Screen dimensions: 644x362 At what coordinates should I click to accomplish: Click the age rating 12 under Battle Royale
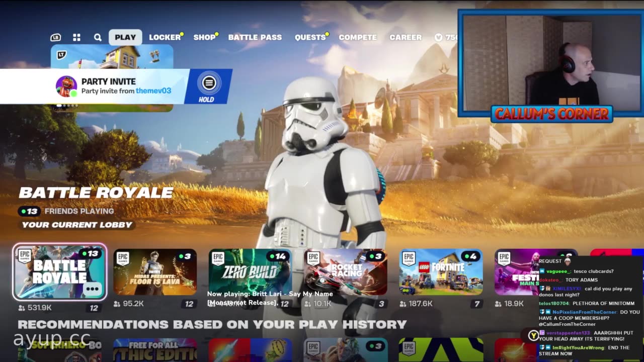pyautogui.click(x=94, y=308)
